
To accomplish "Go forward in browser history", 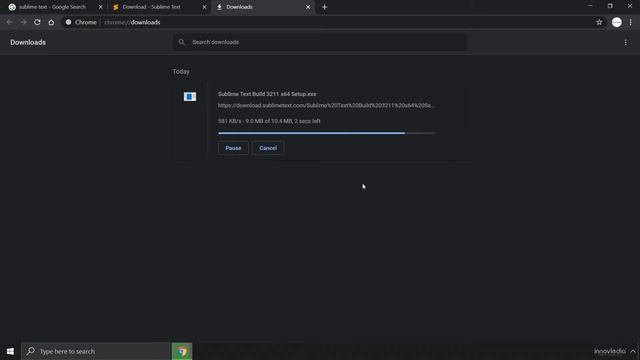I will pos(23,22).
